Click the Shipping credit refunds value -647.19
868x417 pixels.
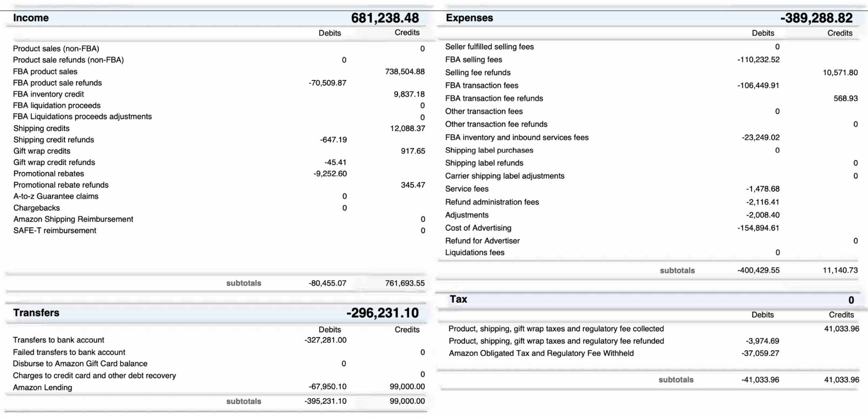tap(333, 140)
